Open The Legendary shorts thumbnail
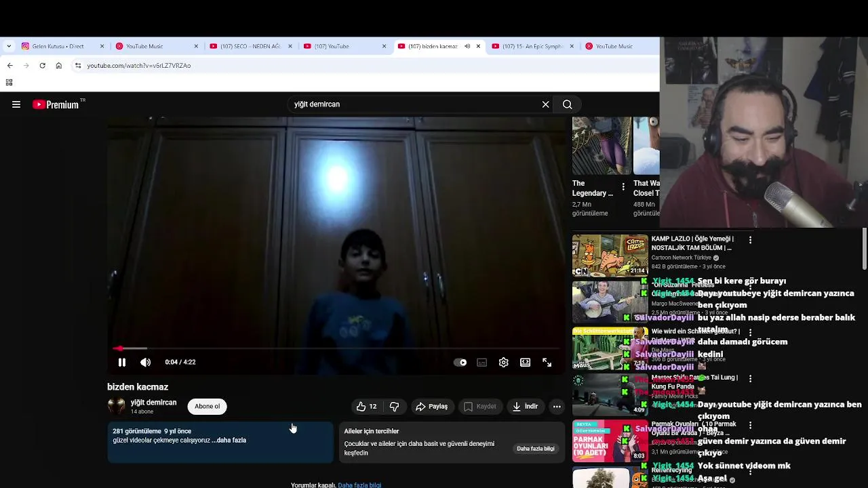The width and height of the screenshot is (868, 488). pyautogui.click(x=601, y=146)
